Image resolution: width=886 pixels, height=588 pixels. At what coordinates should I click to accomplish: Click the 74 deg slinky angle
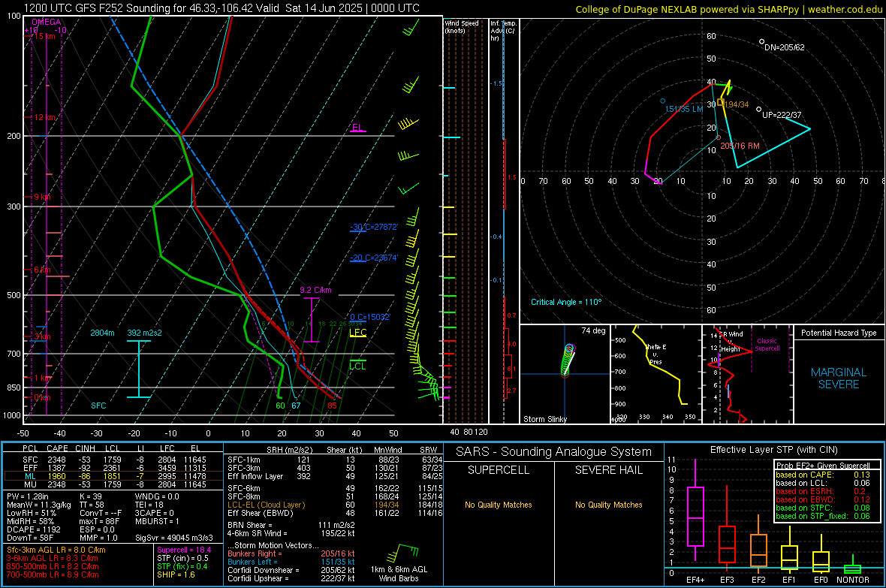pyautogui.click(x=593, y=330)
